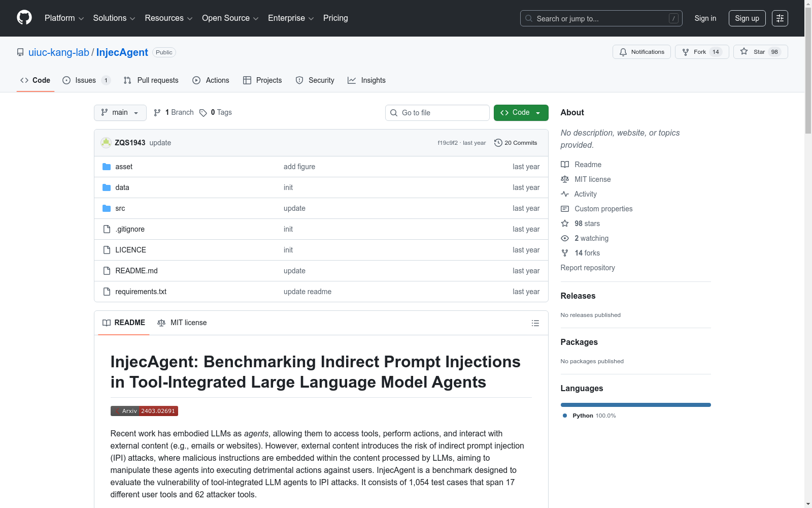Switch to the Security tab
812x508 pixels.
coord(315,80)
